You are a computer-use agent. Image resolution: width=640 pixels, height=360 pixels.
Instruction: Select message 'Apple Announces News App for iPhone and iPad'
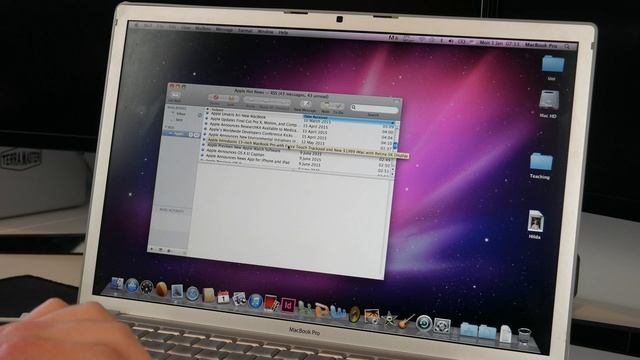tap(248, 159)
